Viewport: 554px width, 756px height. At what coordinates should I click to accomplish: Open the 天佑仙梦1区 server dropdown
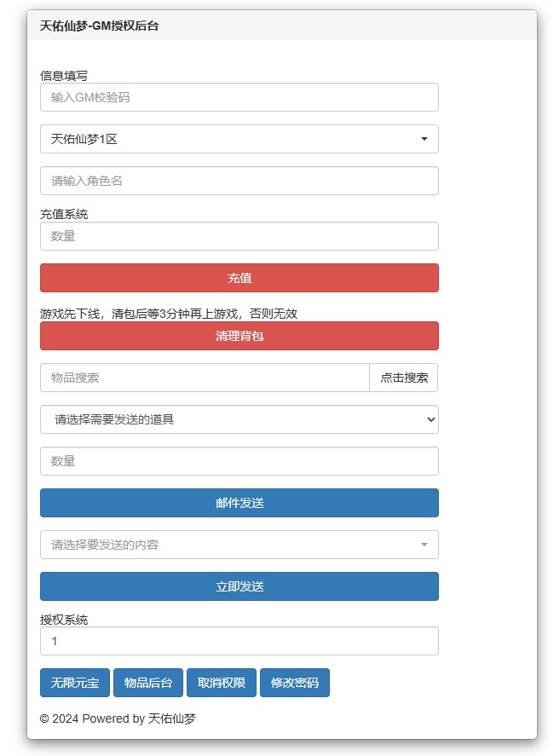click(239, 139)
